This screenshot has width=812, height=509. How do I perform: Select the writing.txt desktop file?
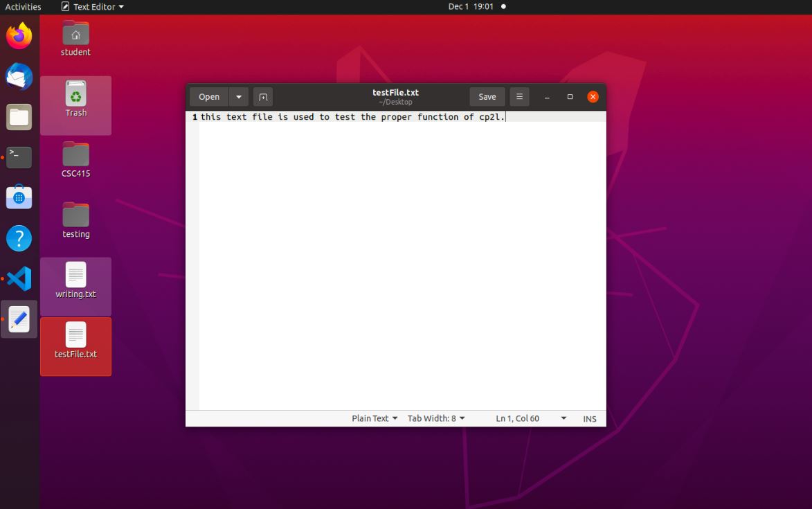[75, 280]
